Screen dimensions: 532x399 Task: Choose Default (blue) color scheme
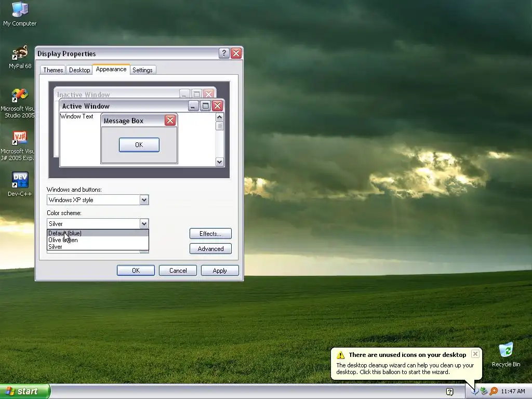coord(98,233)
